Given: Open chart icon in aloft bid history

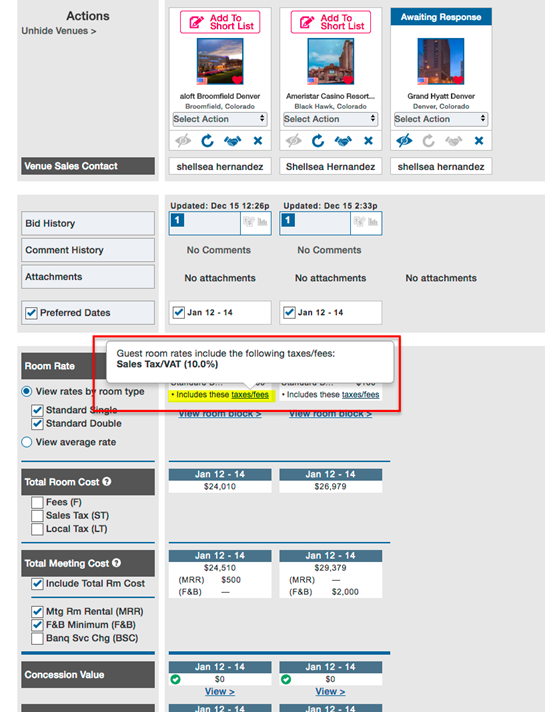Looking at the screenshot, I should pos(263,222).
